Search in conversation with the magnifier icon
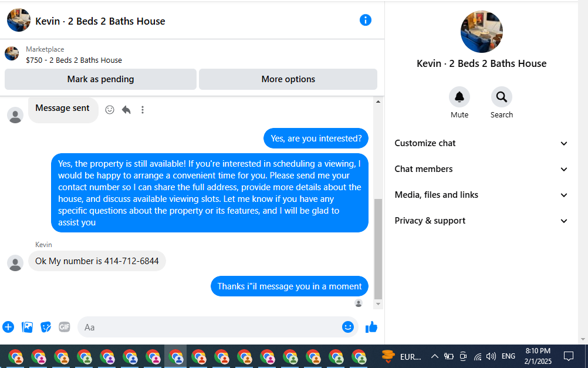 501,97
